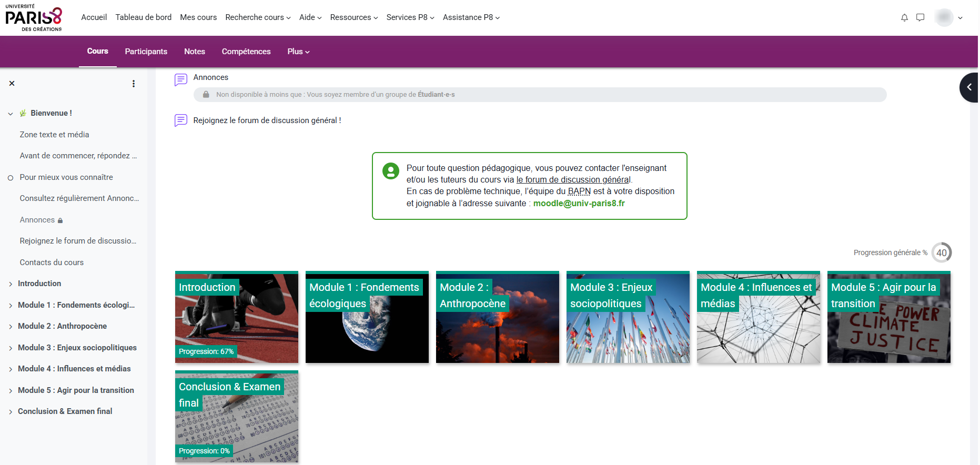The width and height of the screenshot is (980, 465).
Task: Open Introduction course card
Action: [x=237, y=317]
